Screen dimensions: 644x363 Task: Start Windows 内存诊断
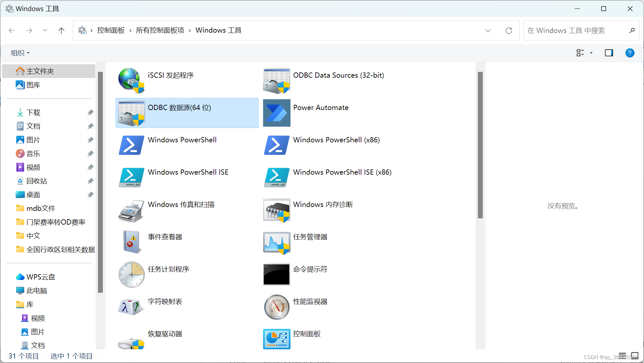tap(322, 204)
